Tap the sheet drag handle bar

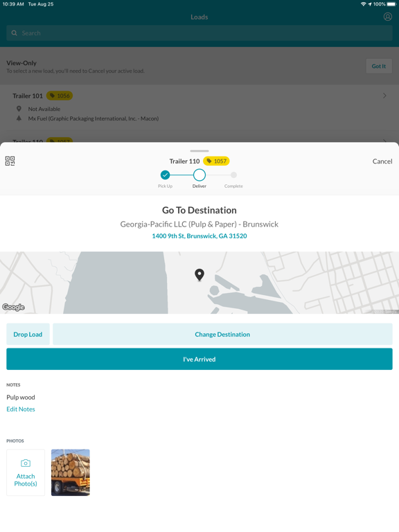[199, 151]
